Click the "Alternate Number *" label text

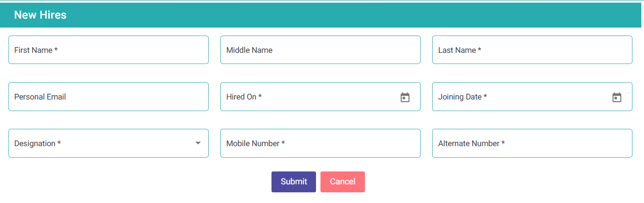click(x=471, y=143)
